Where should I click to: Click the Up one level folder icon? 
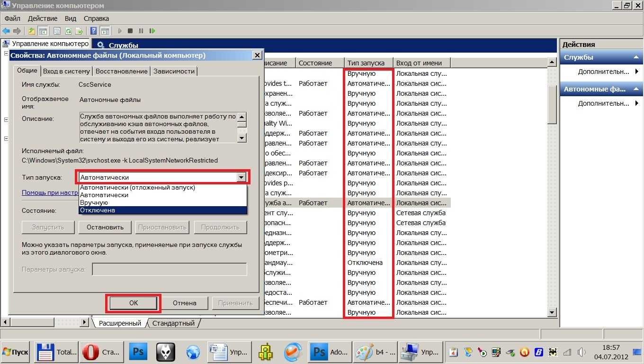pos(31,31)
